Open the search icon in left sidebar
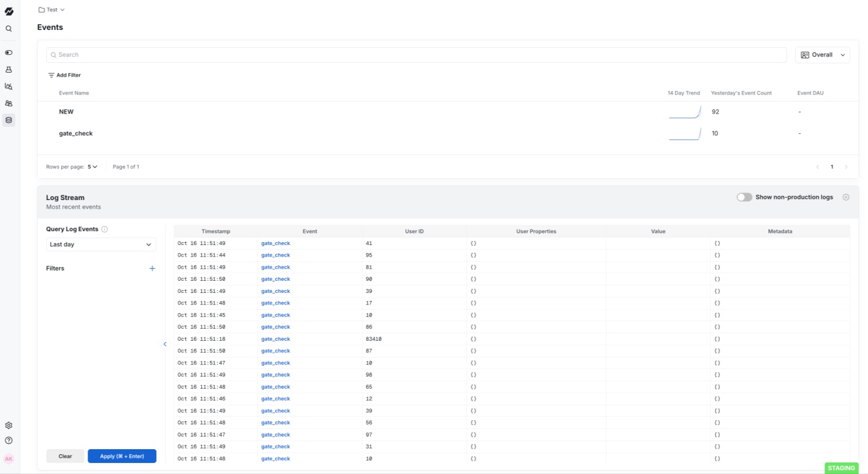 click(x=9, y=28)
